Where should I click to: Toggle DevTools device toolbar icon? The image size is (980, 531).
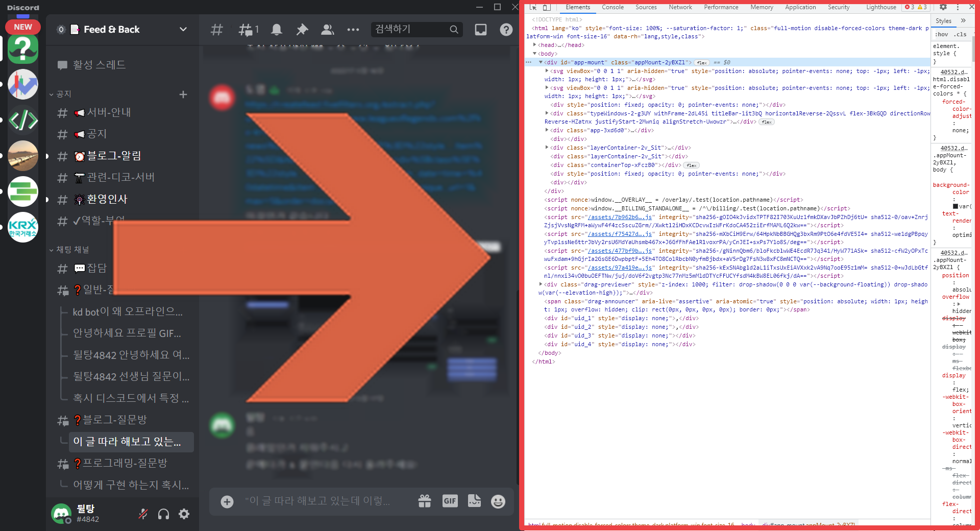pos(547,7)
